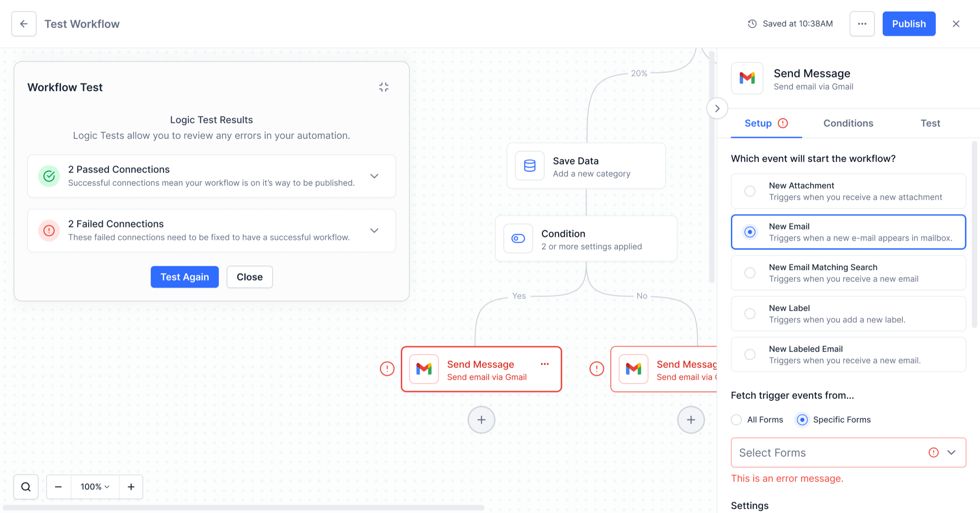Click the error badge left of the selected Send Message node
This screenshot has height=513, width=980.
tap(387, 369)
